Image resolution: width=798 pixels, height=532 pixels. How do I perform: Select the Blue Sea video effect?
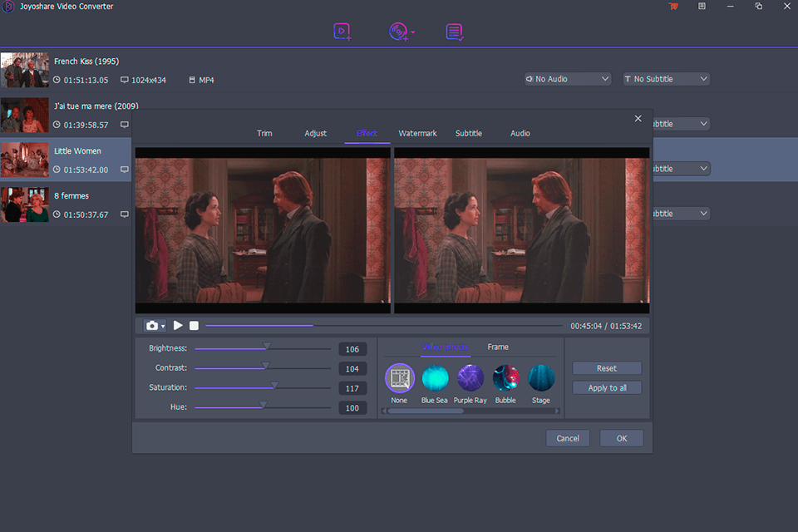click(x=435, y=379)
